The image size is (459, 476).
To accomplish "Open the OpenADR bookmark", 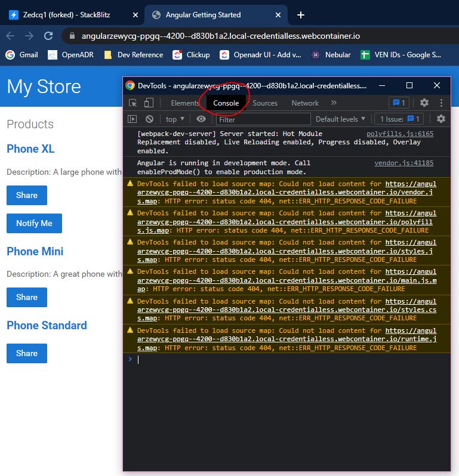I will tap(71, 55).
